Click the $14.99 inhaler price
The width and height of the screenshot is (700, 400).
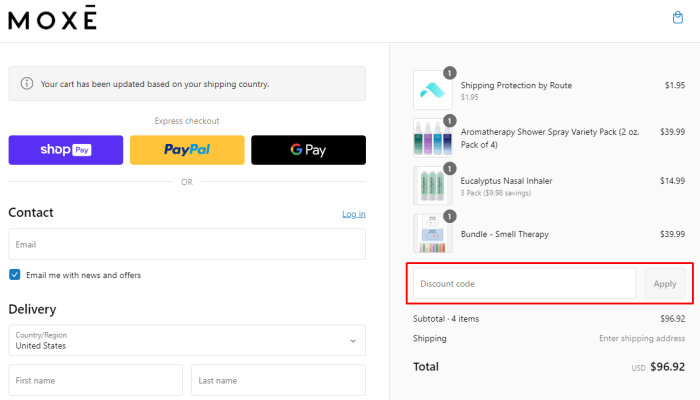tap(672, 181)
